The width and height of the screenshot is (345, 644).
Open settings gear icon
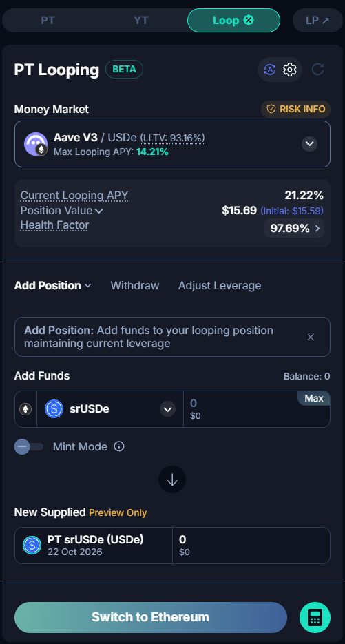coord(290,70)
